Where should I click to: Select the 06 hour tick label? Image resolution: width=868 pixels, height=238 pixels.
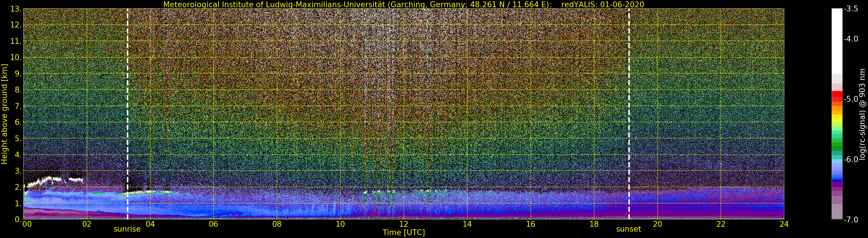coord(213,224)
